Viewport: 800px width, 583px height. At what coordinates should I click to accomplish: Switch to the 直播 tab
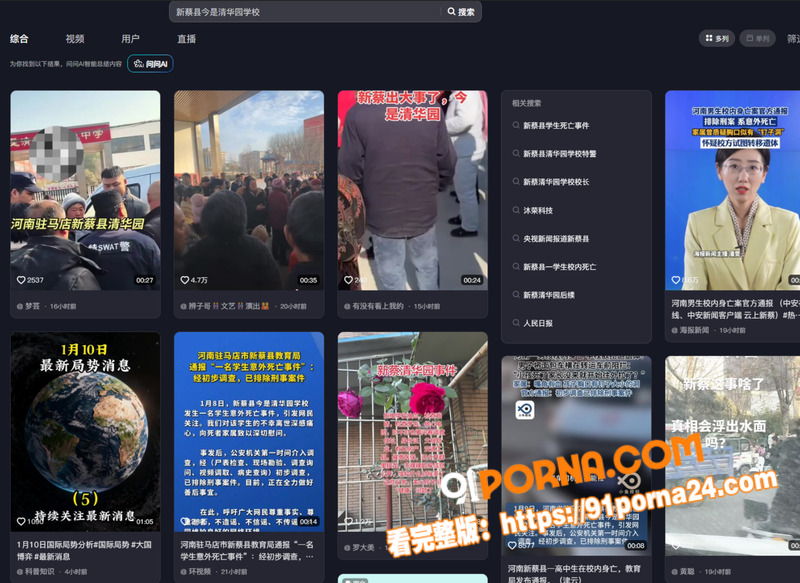186,39
